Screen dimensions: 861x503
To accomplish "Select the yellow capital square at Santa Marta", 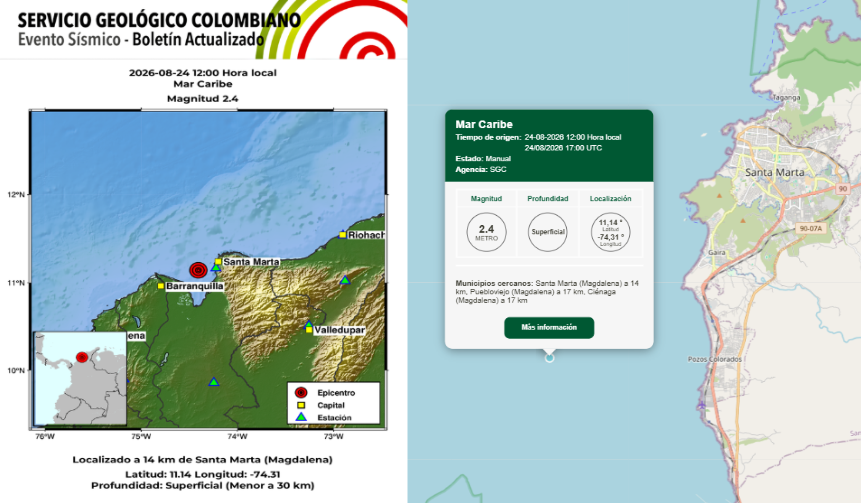I will [218, 261].
